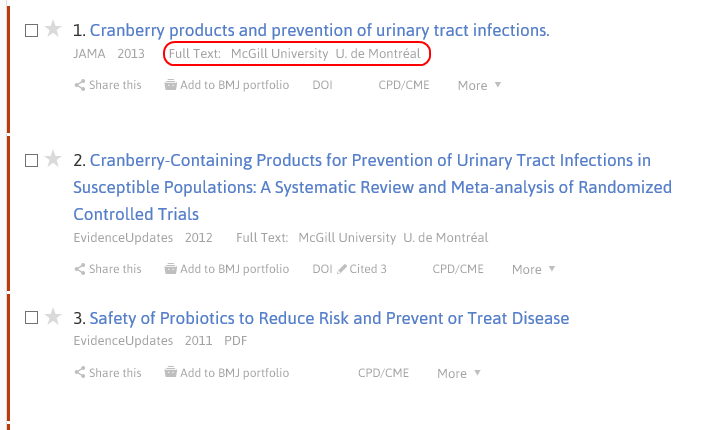Click share icon for the JAMA 2013 result
Screen dimensions: 712x430
coord(79,86)
